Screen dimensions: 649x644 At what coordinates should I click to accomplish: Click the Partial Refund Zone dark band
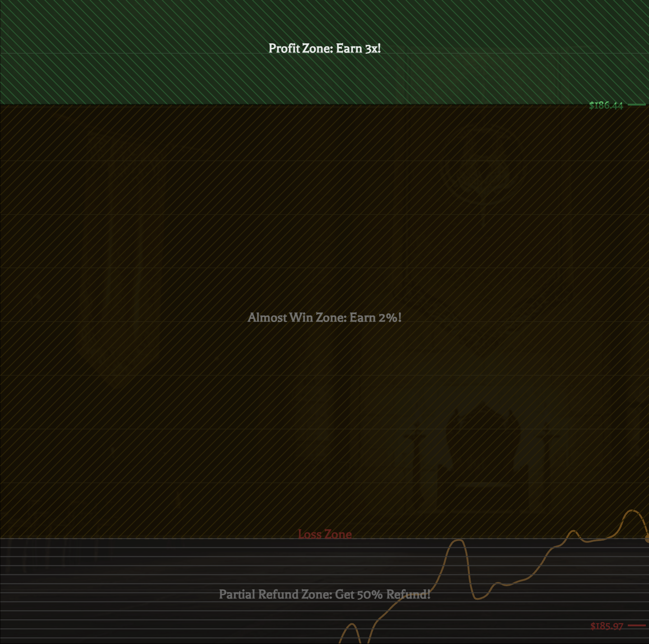tap(135, 587)
